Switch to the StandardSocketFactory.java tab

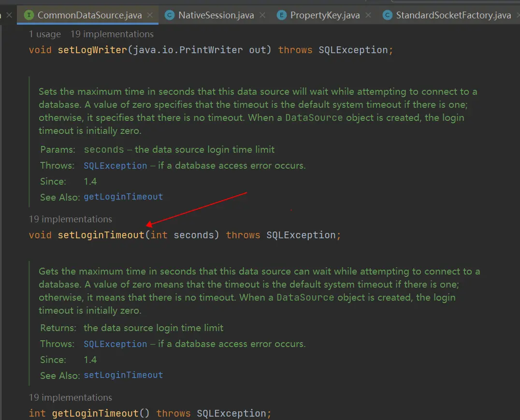click(453, 15)
